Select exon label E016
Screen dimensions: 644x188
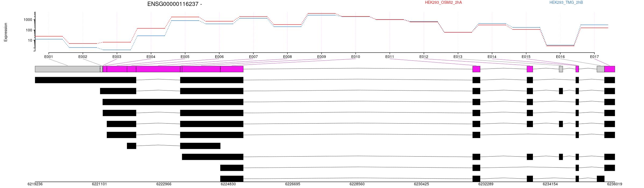[560, 57]
